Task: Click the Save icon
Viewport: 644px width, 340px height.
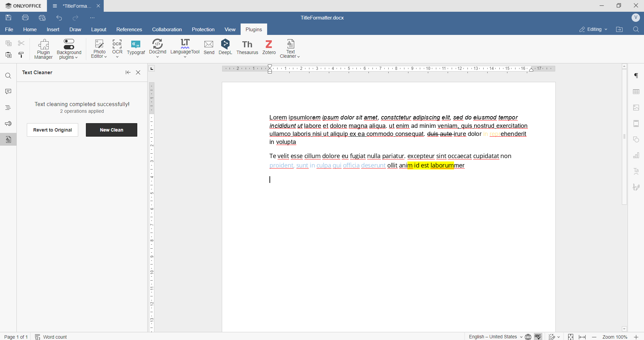Action: (x=8, y=18)
